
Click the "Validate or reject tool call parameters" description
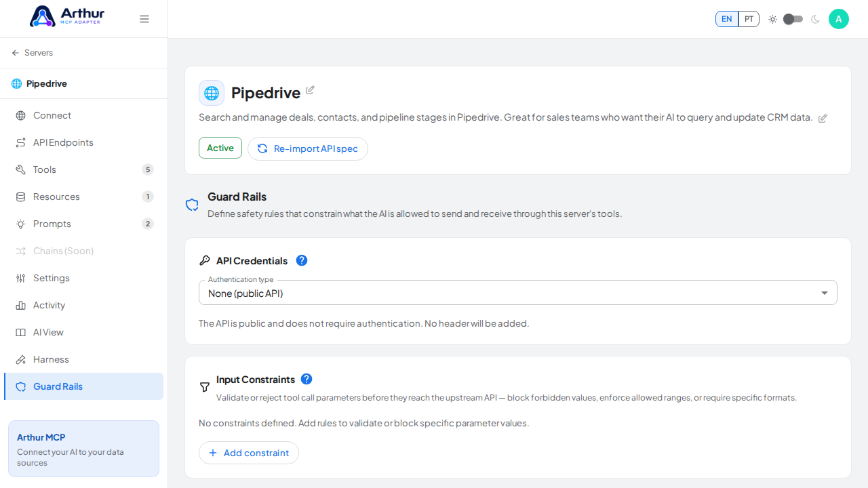pos(507,398)
